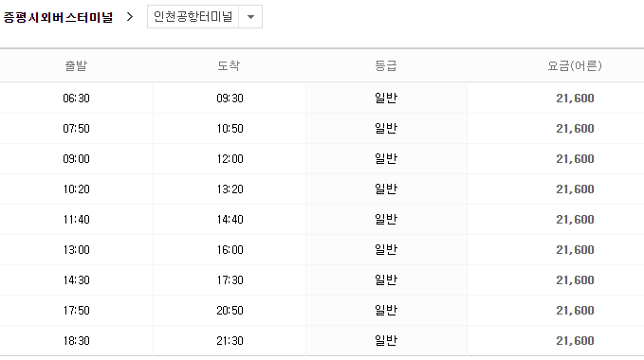This screenshot has width=644, height=360.
Task: Click the chevron arrow after 증평시외버스터미널
Action: point(130,17)
